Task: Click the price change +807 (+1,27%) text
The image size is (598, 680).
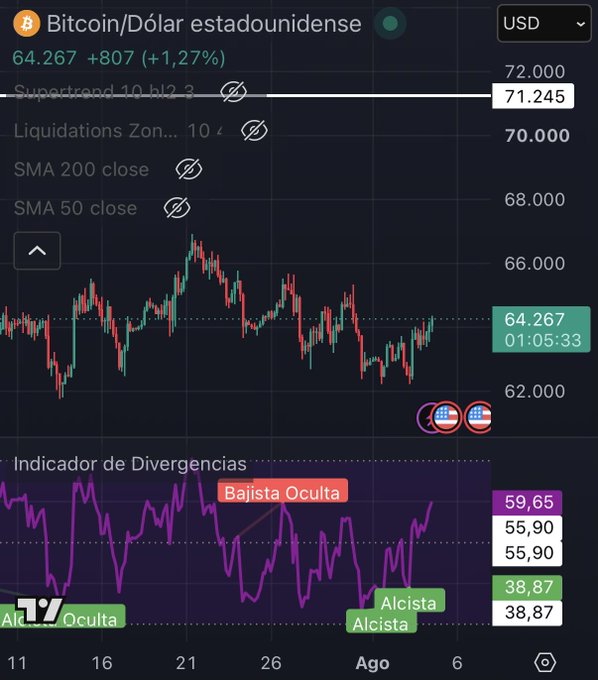Action: (156, 58)
